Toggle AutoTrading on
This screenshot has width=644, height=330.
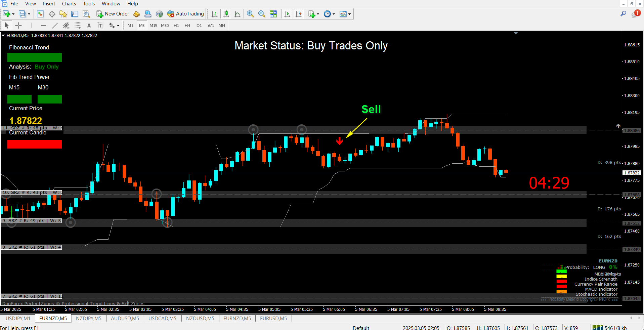(185, 14)
